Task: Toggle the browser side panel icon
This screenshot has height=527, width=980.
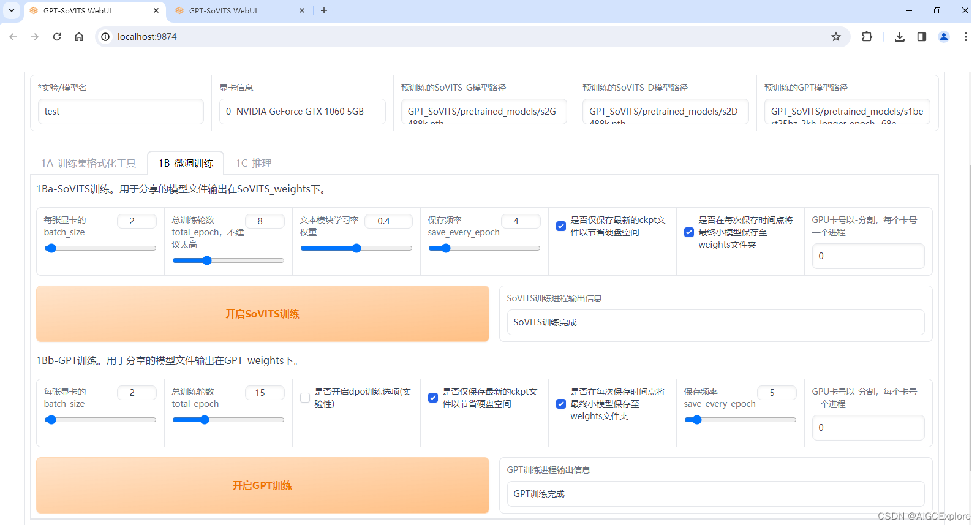Action: [922, 37]
